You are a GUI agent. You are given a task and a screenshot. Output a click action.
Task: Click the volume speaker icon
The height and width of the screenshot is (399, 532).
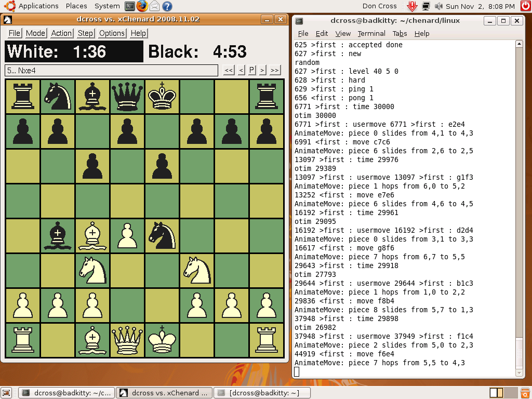pos(438,6)
